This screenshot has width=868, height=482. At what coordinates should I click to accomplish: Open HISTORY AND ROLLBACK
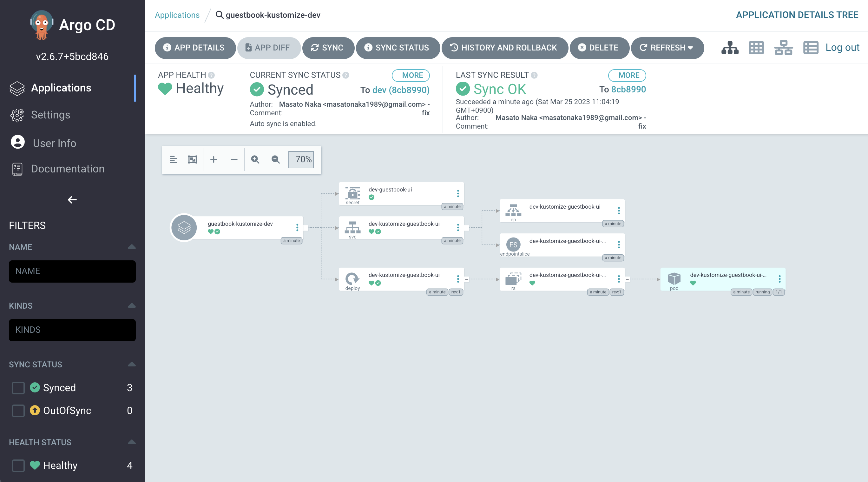coord(505,48)
